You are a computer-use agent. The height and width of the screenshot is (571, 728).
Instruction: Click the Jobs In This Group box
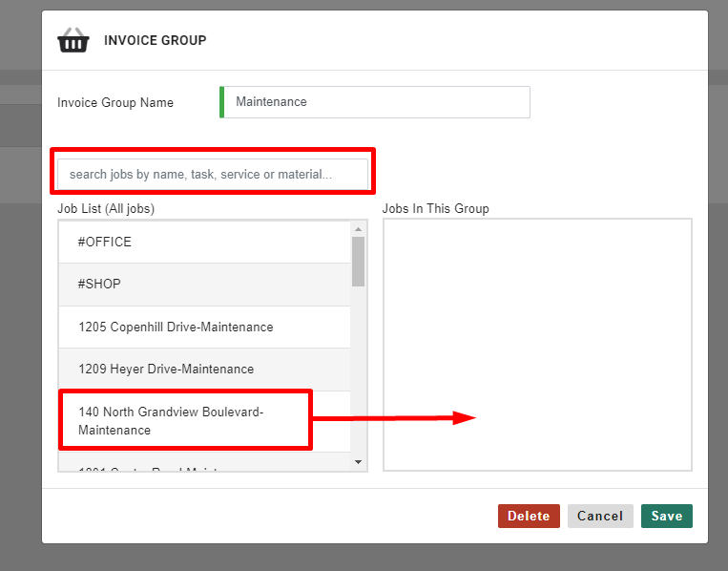coord(537,345)
